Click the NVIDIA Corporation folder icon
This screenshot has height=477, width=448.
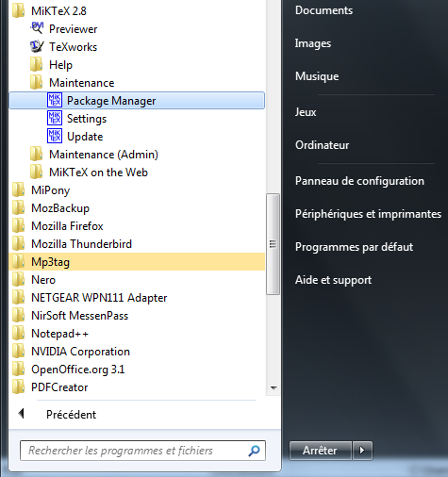pos(19,351)
